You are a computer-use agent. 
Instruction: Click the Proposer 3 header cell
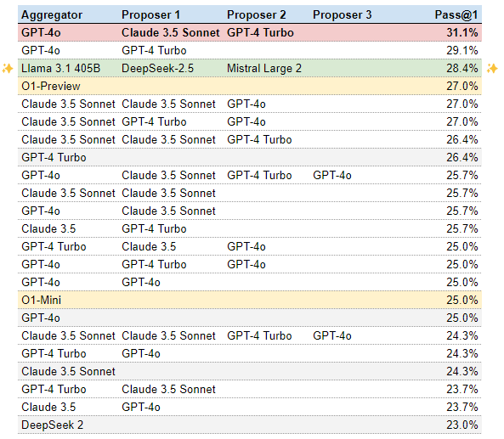tap(342, 15)
